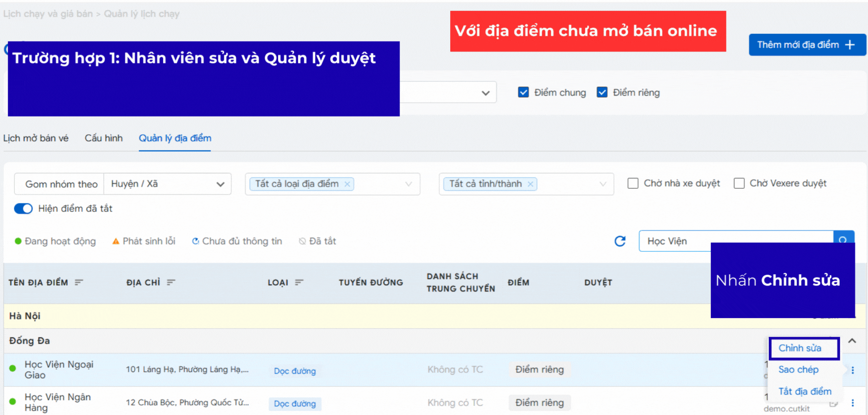Viewport: 868px width, 415px height.
Task: Click the Học Viện search input field
Action: (676, 241)
